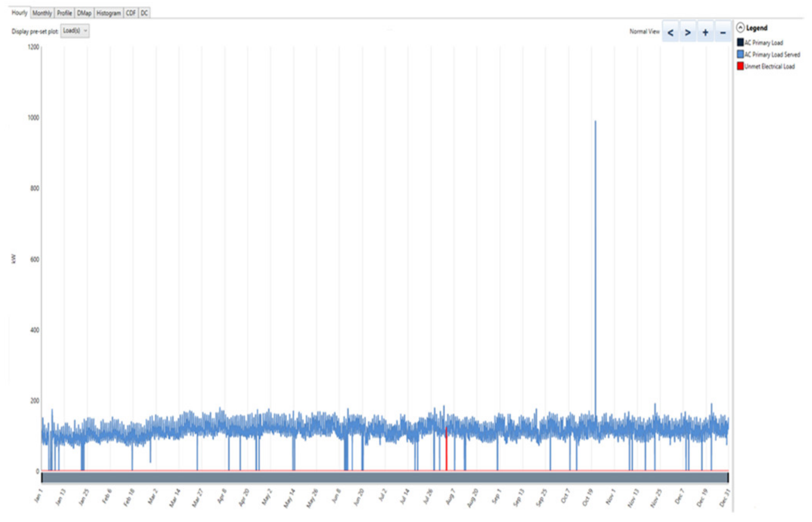The image size is (812, 522).
Task: Click the gray time range scrollbar
Action: tap(385, 477)
